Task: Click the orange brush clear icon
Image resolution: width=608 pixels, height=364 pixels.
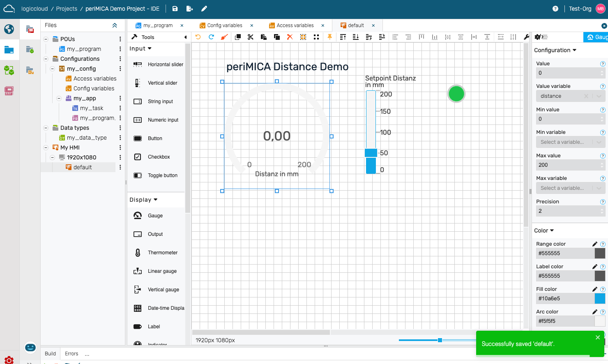Action: click(224, 37)
